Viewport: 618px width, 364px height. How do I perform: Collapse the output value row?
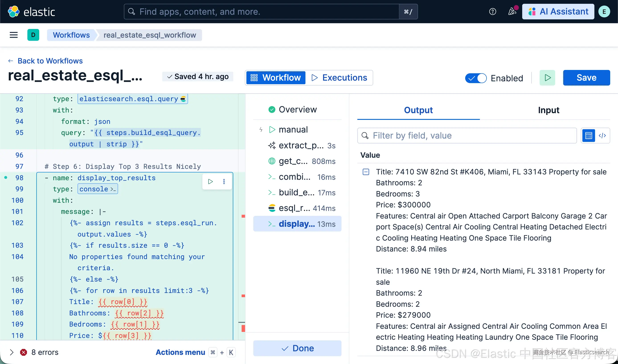[366, 172]
